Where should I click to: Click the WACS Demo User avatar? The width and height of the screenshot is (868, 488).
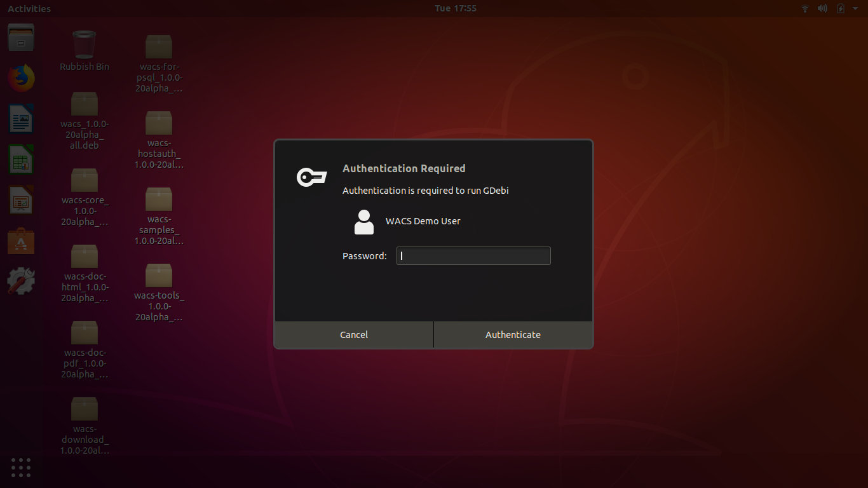coord(364,222)
